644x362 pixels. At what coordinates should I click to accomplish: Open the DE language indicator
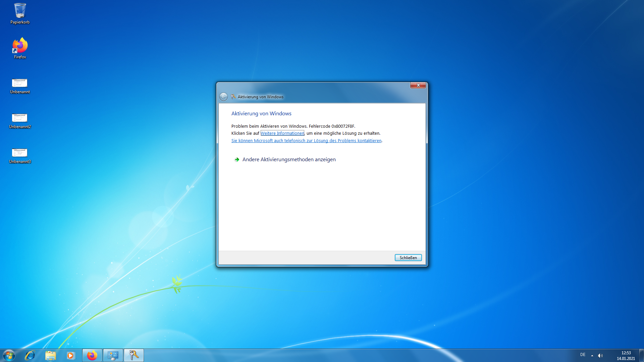click(x=583, y=355)
